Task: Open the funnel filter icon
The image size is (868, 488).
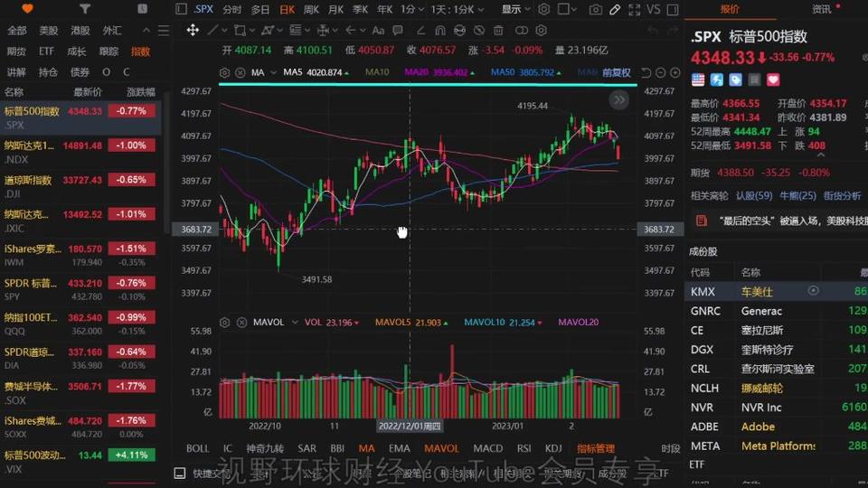Action: coord(84,8)
